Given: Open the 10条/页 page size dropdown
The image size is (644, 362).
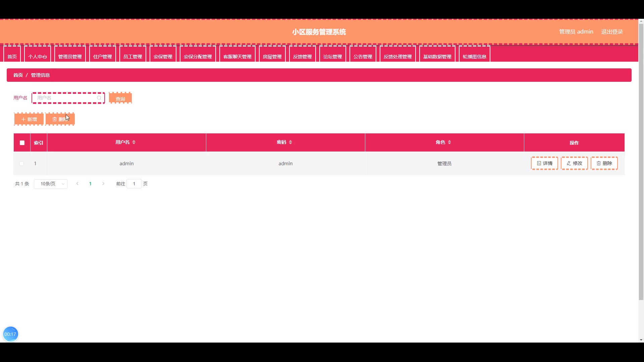Looking at the screenshot, I should (51, 184).
